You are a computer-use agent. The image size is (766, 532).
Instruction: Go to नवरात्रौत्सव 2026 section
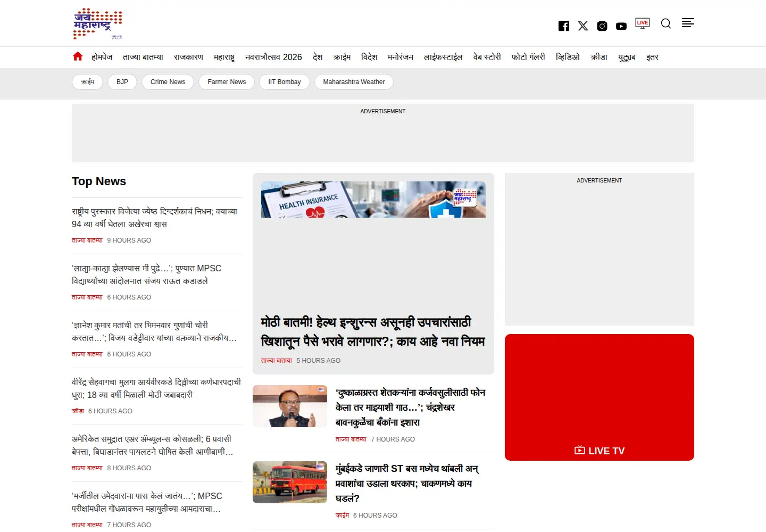tap(273, 57)
